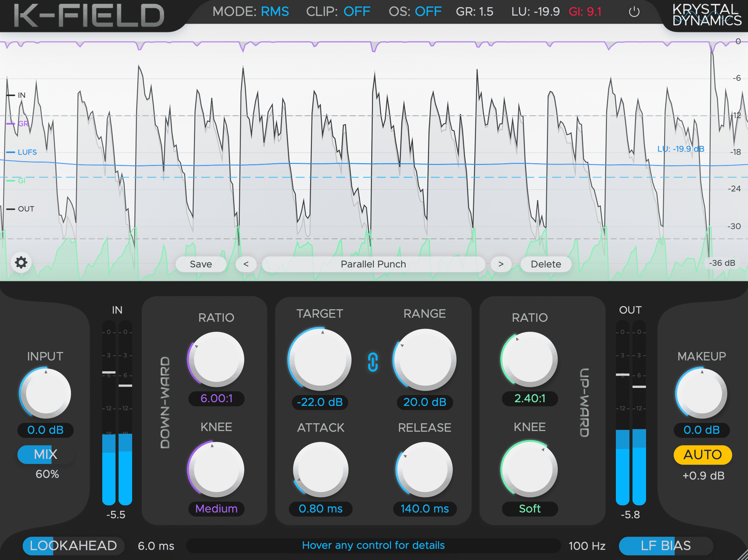Click the Medium knee value field
The width and height of the screenshot is (748, 560).
pos(216,509)
